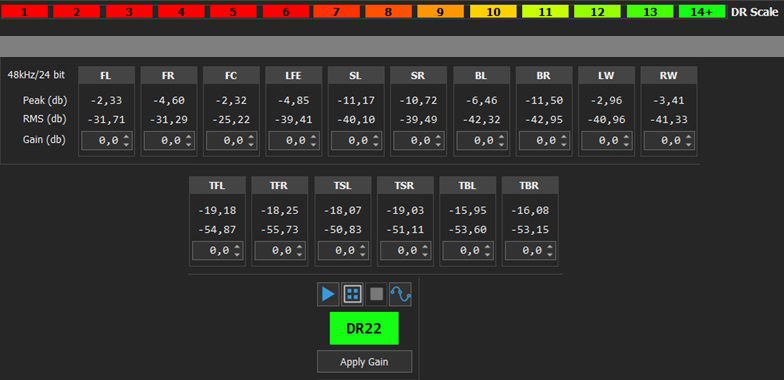784x380 pixels.
Task: Click the TSL RMS value -50,83
Action: tap(343, 230)
